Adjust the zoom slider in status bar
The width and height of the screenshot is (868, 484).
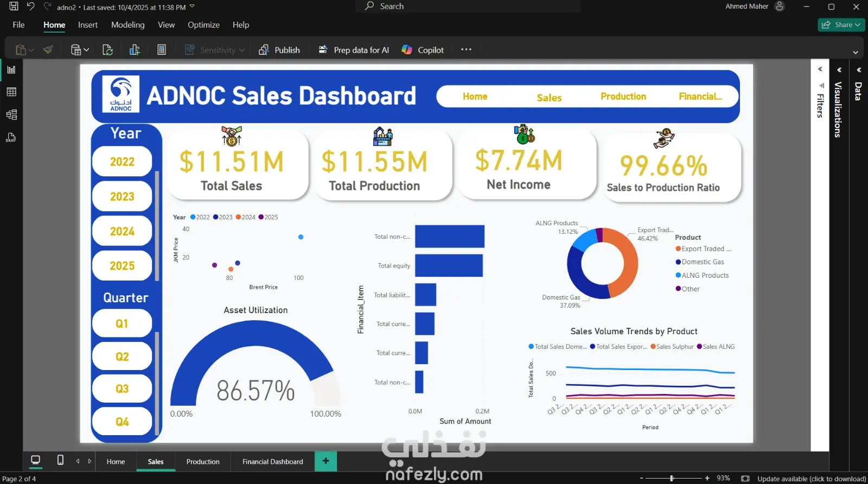click(x=672, y=479)
